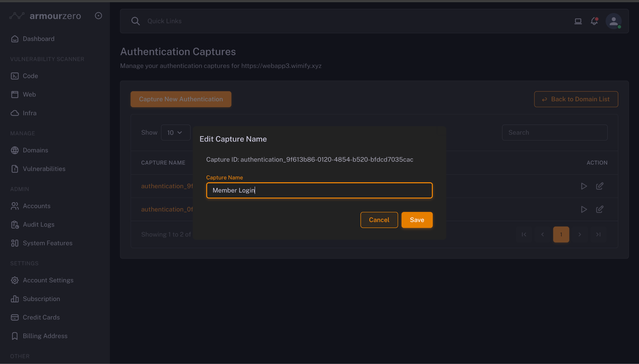
Task: Expand the Show 10 entries dropdown
Action: point(175,133)
